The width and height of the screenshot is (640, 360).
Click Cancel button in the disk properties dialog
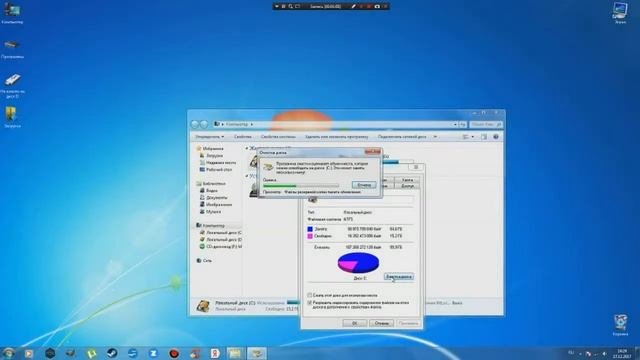click(381, 323)
